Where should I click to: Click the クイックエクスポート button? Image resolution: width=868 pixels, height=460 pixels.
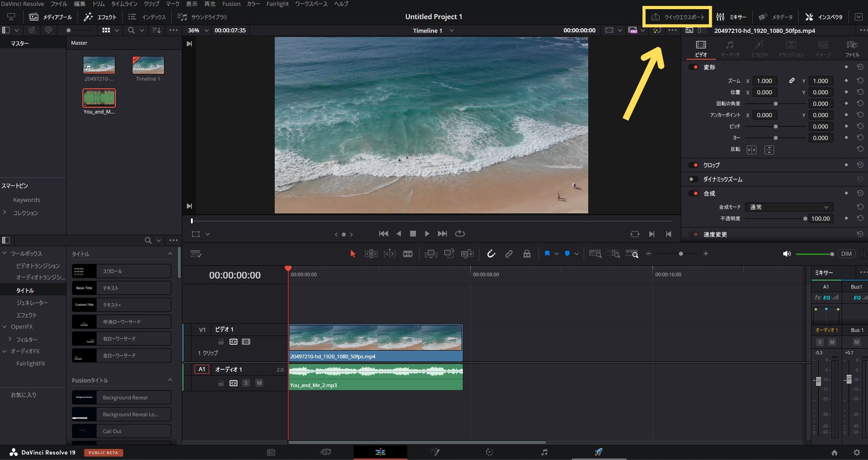coord(677,16)
